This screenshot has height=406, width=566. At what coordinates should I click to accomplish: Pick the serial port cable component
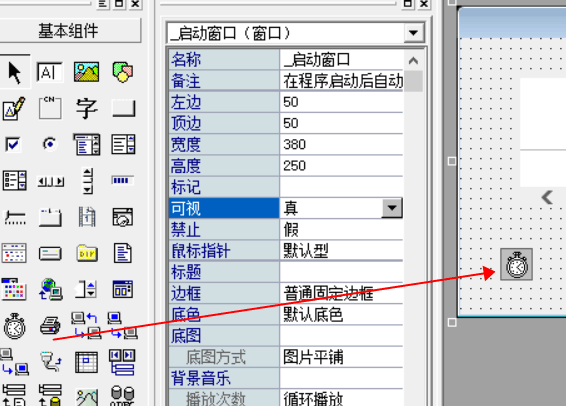pos(51,362)
